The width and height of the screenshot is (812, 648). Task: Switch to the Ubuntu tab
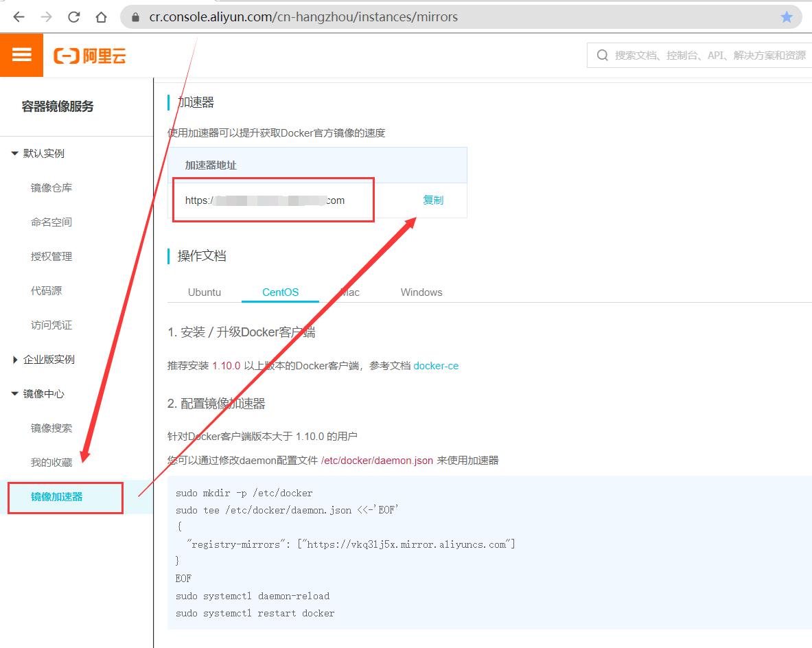click(x=205, y=292)
